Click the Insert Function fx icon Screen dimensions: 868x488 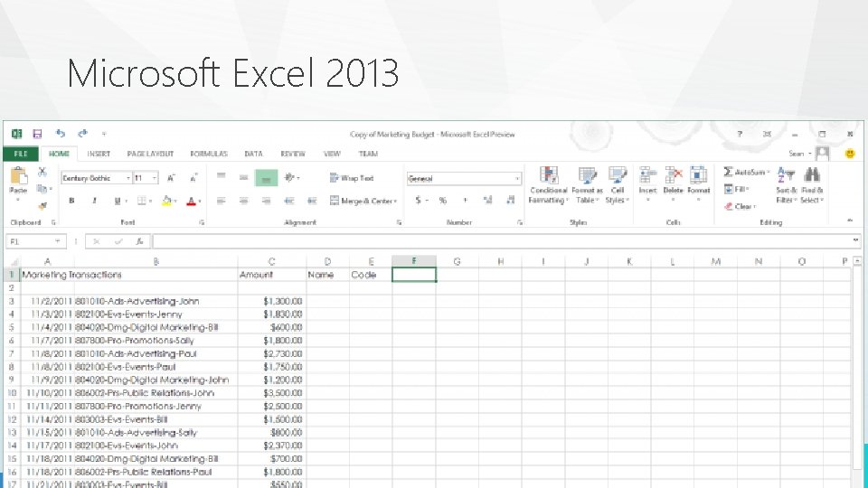pos(139,241)
